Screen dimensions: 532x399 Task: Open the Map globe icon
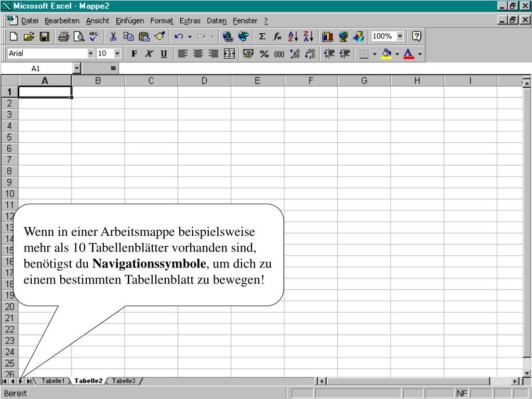pyautogui.click(x=343, y=36)
